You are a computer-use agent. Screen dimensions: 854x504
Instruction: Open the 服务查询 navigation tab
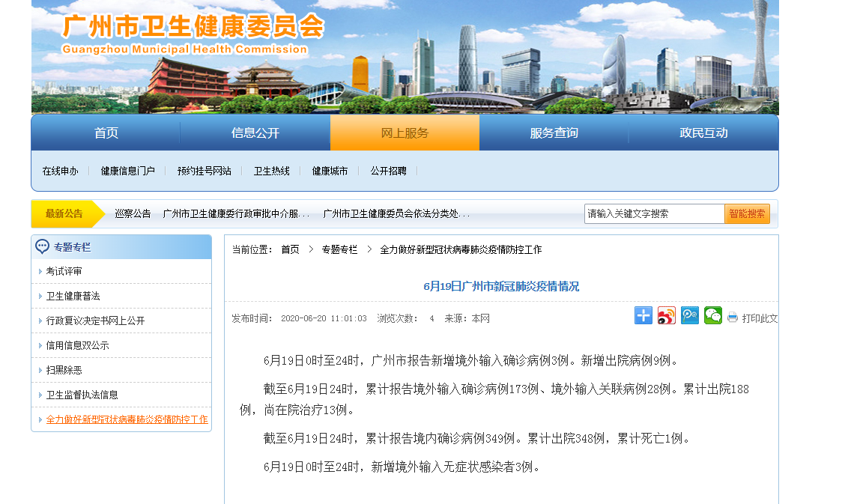tap(554, 133)
